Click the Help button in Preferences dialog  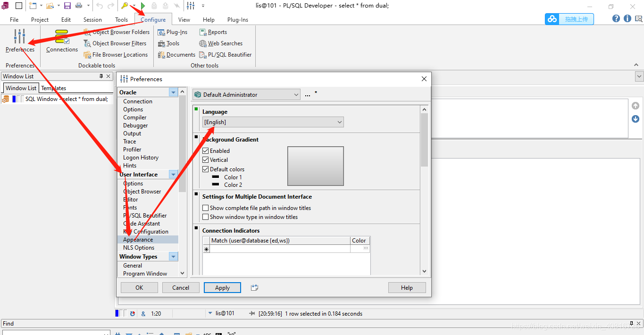click(x=407, y=287)
